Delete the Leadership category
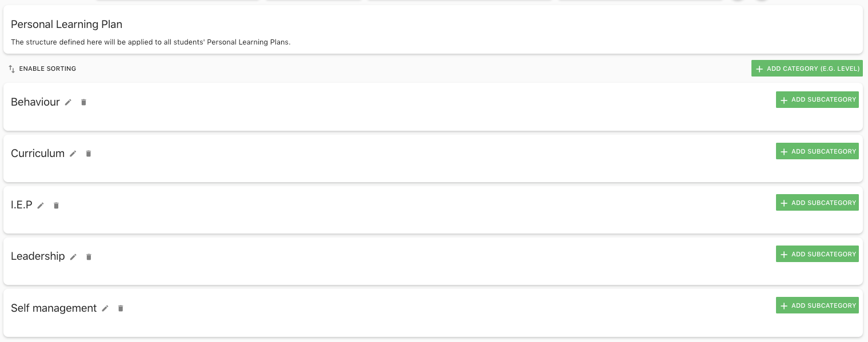Image resolution: width=868 pixels, height=342 pixels. pos(89,257)
